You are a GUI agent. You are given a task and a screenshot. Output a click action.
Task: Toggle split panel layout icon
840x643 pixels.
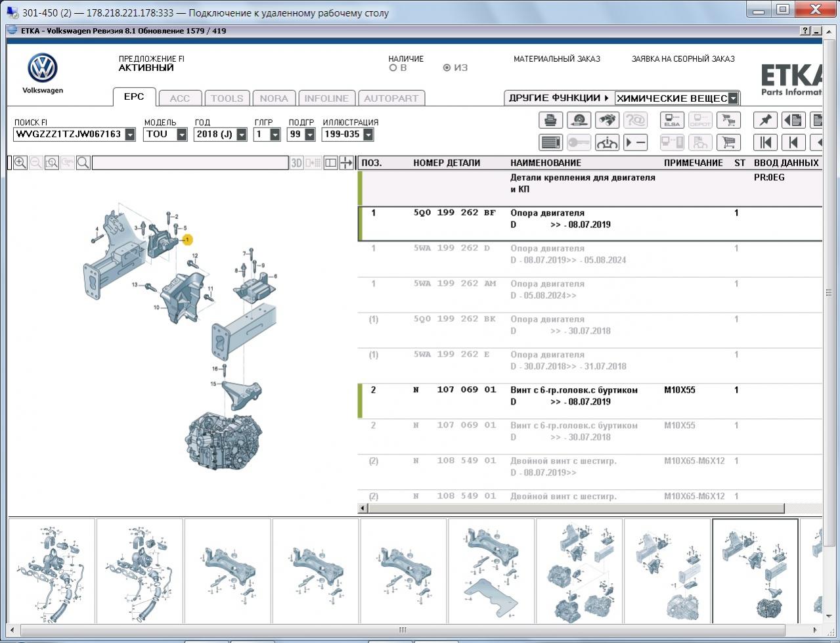(331, 163)
